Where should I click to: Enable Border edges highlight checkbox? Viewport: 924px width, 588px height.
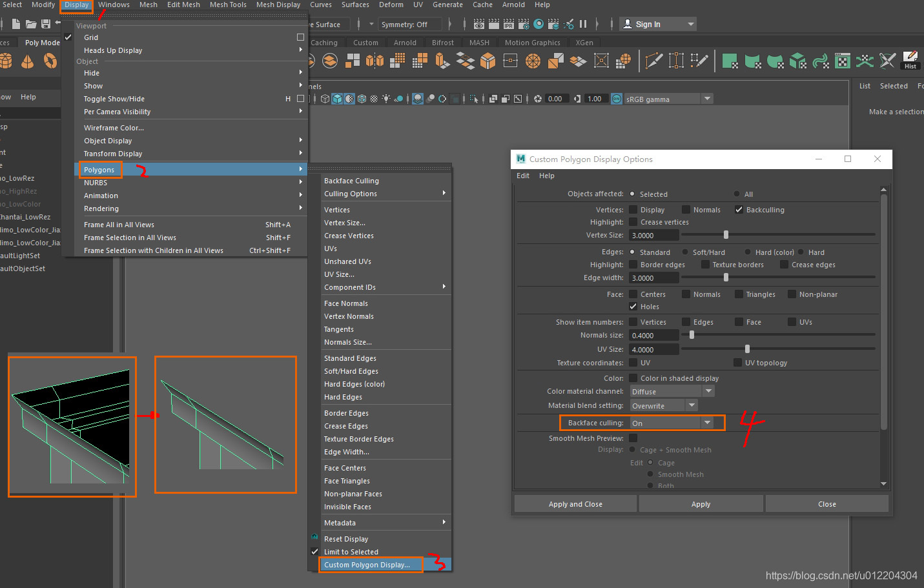click(633, 265)
